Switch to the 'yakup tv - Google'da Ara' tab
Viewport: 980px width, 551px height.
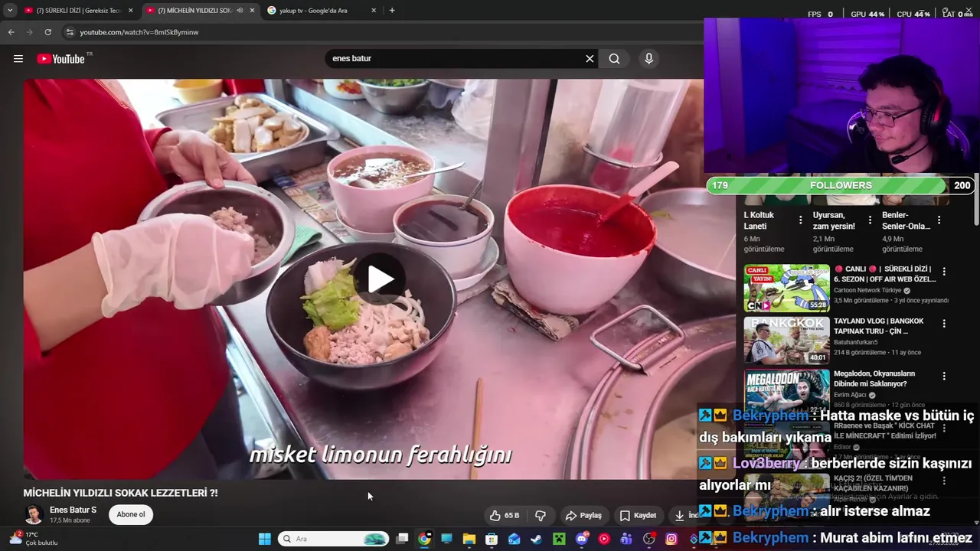(x=320, y=11)
